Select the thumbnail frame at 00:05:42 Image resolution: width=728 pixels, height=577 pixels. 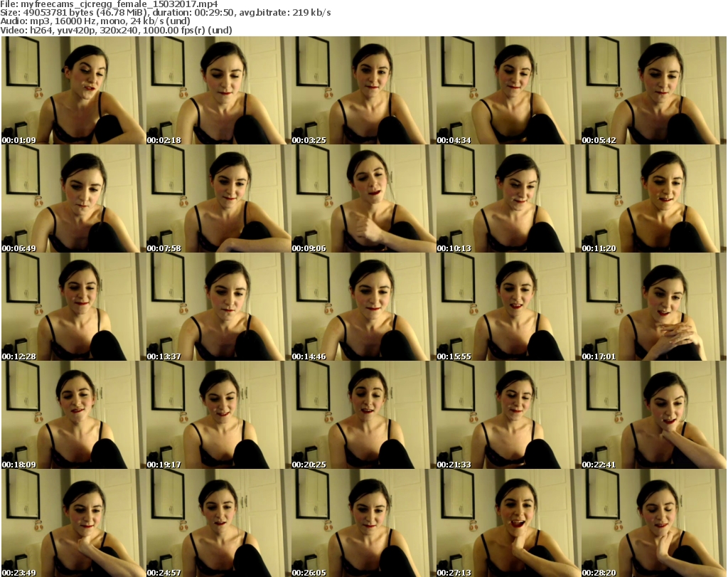click(x=654, y=90)
